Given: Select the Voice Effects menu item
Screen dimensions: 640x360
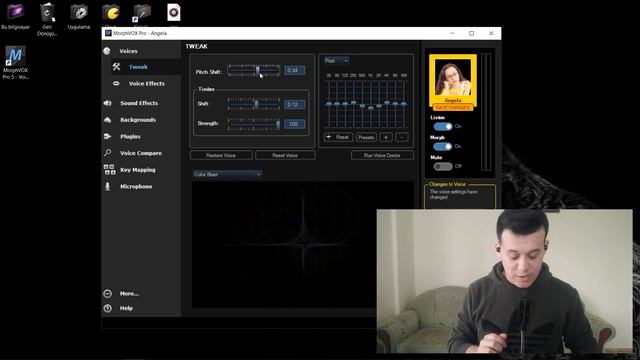Looking at the screenshot, I should pyautogui.click(x=147, y=83).
